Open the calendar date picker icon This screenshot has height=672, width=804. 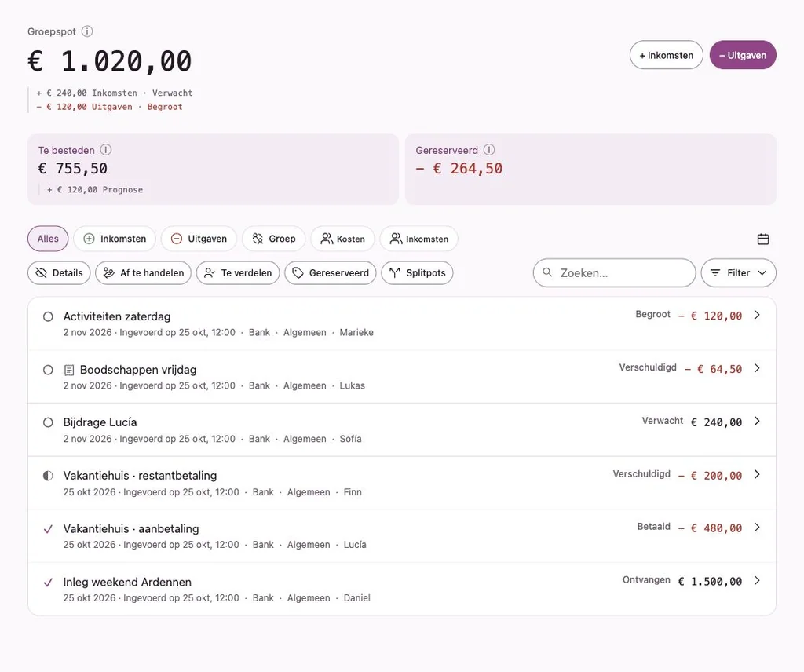pyautogui.click(x=763, y=239)
